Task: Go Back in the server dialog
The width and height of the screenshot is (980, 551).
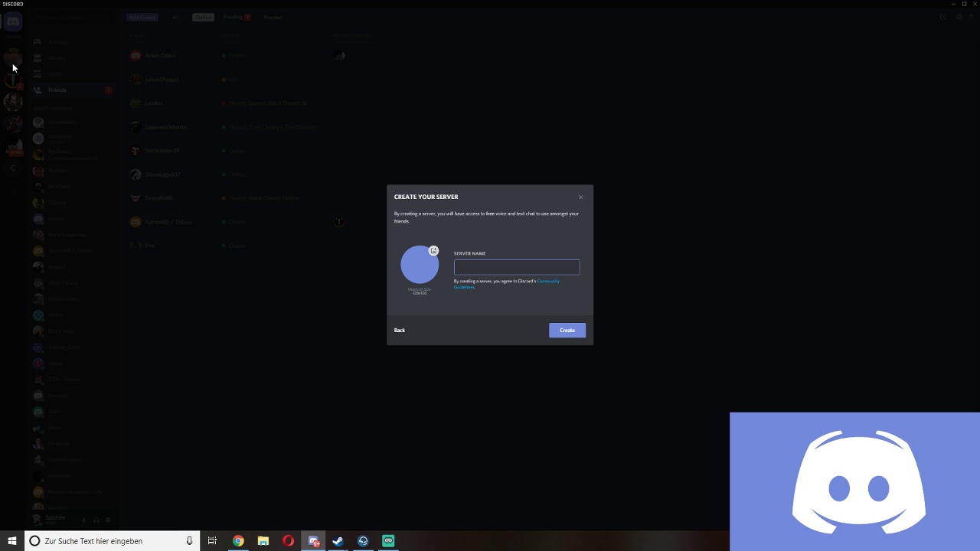Action: 400,330
